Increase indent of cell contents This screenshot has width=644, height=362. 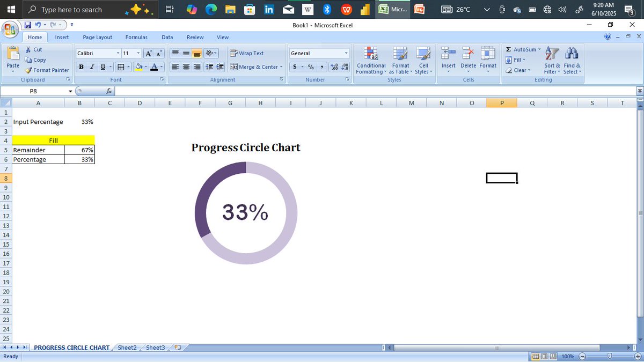(x=219, y=67)
